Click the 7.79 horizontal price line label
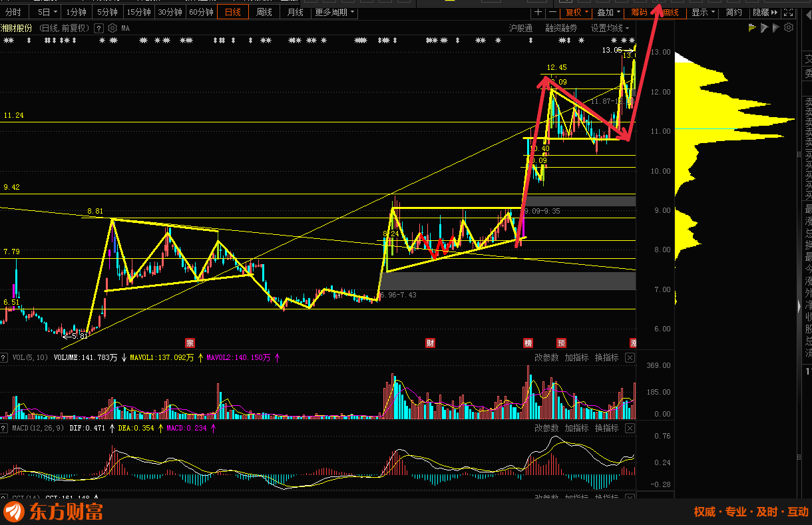812x525 pixels. coord(11,252)
